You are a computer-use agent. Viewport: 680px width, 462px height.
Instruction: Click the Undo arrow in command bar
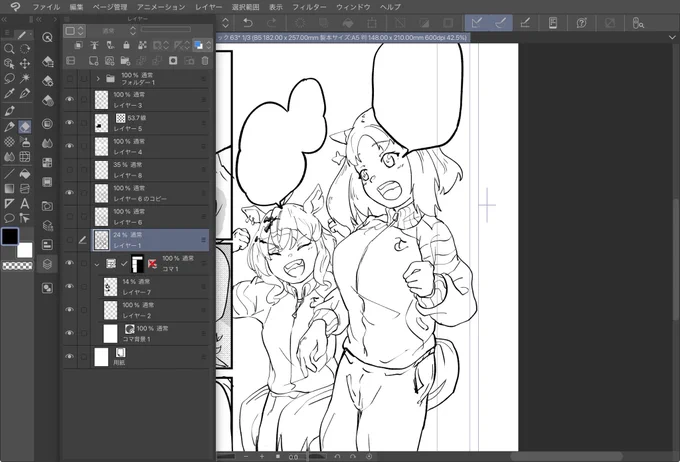pos(248,23)
